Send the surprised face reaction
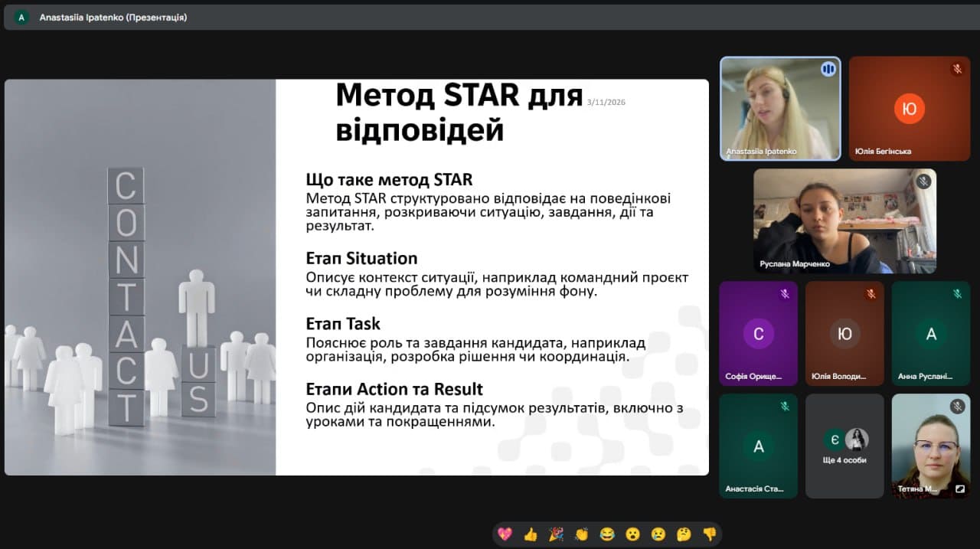The width and height of the screenshot is (980, 549). (632, 534)
